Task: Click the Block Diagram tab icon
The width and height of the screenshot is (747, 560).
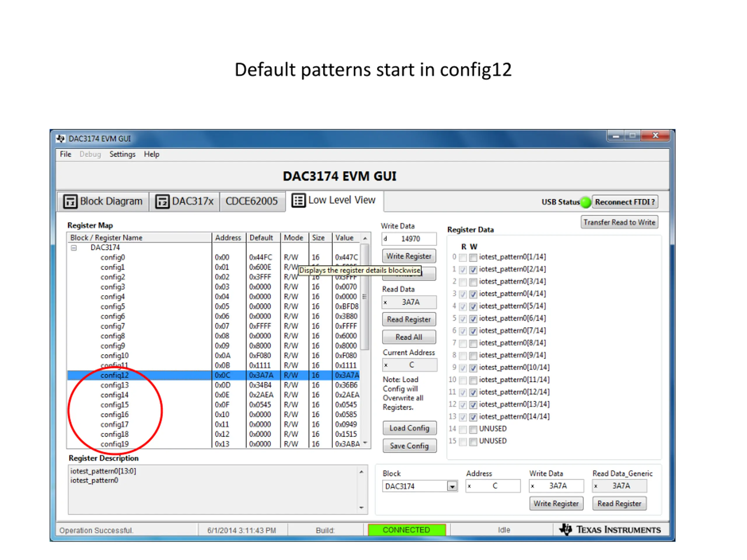Action: [70, 202]
